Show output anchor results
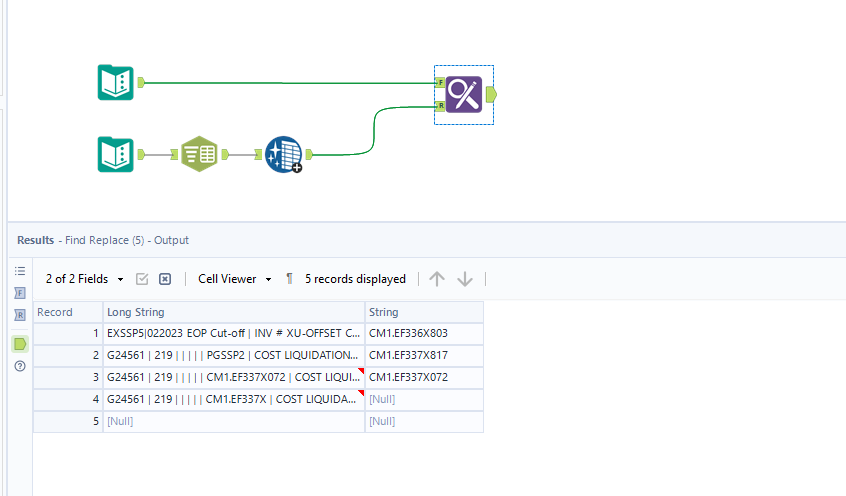Screen dimensions: 846x496 coord(20,344)
